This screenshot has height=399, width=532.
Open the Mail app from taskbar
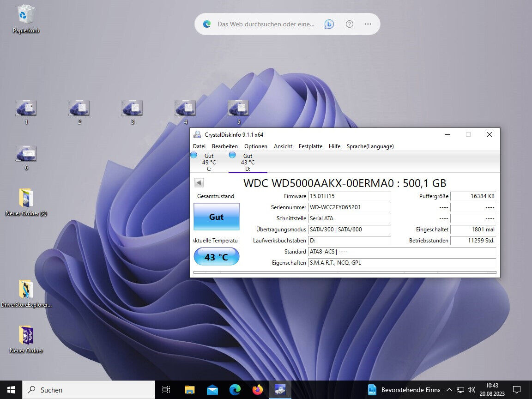point(212,390)
